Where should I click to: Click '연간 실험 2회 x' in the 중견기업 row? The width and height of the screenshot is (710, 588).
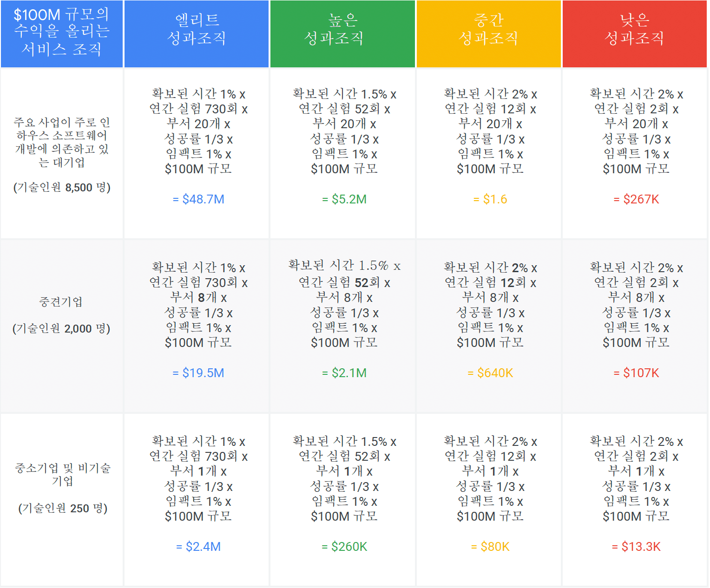pos(636,282)
